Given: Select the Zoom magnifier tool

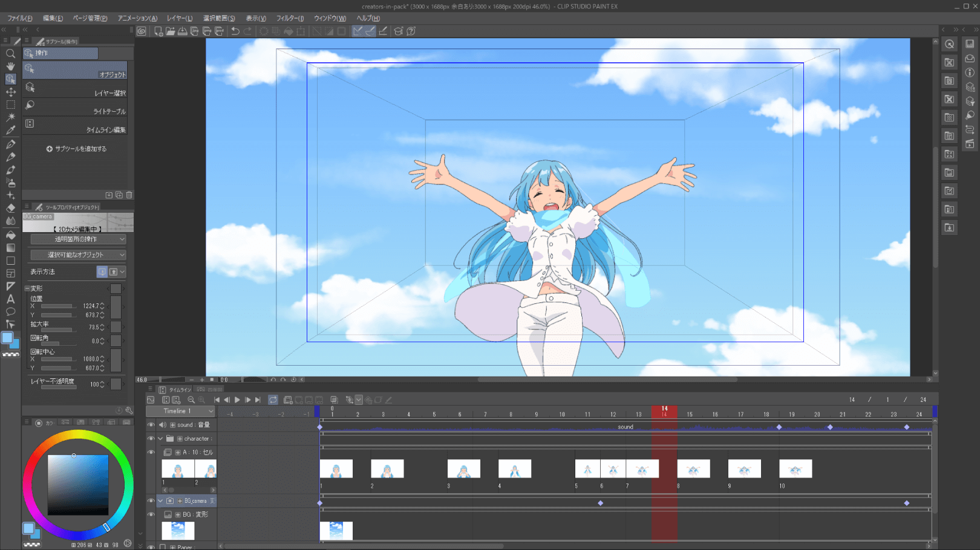Looking at the screenshot, I should click(10, 53).
